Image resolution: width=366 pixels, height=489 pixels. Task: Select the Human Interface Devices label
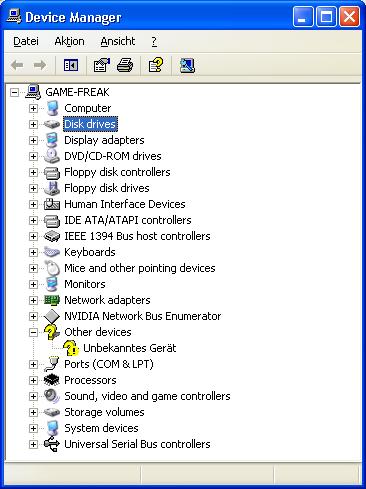125,204
